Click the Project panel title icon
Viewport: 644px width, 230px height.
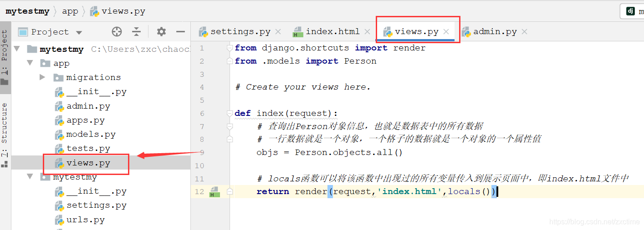pyautogui.click(x=23, y=32)
